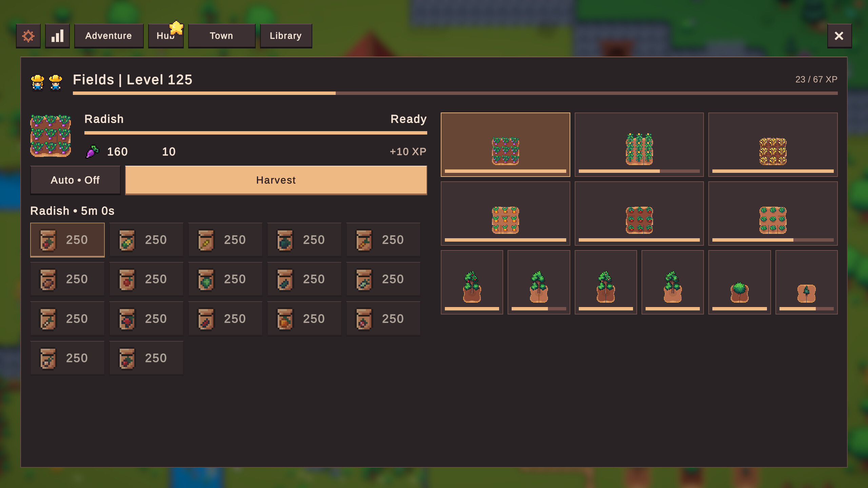Select the first fruit tree plot

point(472,282)
